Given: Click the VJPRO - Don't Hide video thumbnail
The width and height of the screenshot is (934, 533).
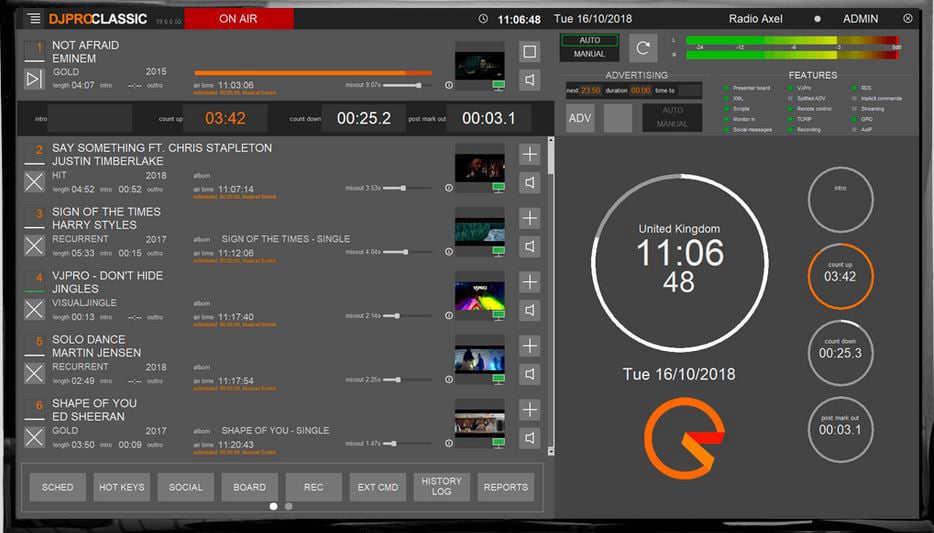Looking at the screenshot, I should point(480,295).
